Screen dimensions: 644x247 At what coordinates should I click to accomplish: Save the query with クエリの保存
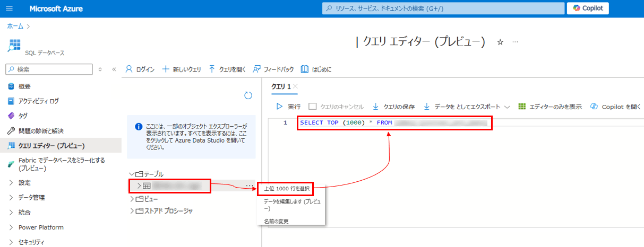coord(393,107)
